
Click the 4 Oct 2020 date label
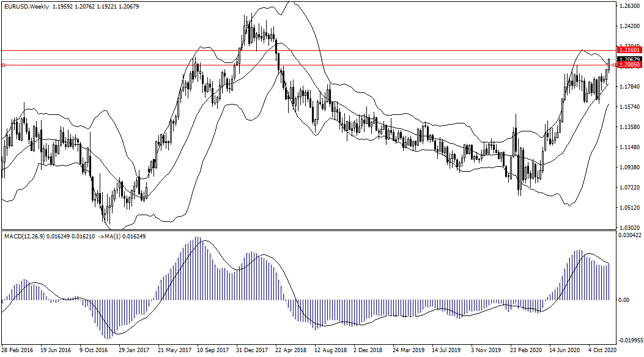pyautogui.click(x=602, y=351)
